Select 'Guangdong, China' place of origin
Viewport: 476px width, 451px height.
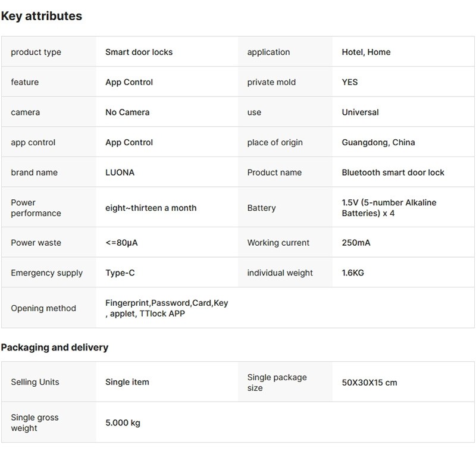coord(378,142)
